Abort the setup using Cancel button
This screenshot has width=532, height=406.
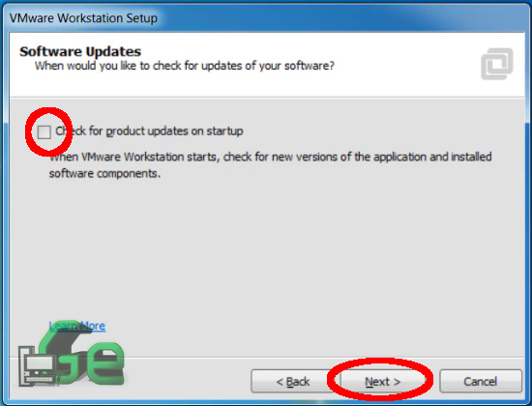pos(481,381)
